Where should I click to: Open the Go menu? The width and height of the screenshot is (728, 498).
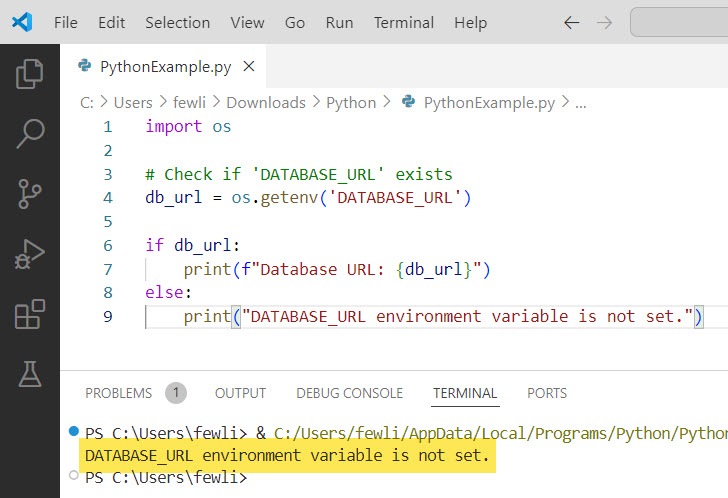click(x=295, y=22)
